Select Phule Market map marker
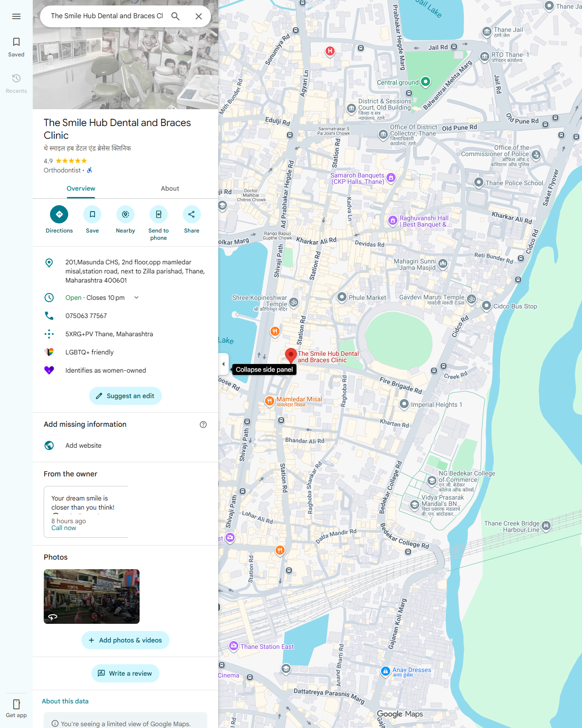 point(342,297)
